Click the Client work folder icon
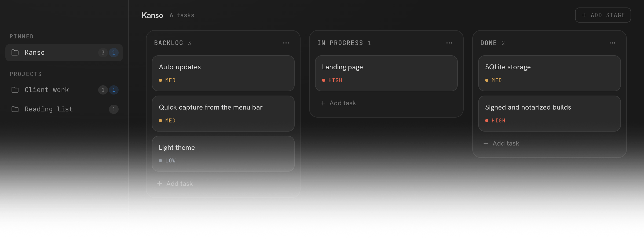Image resolution: width=644 pixels, height=247 pixels. point(15,90)
